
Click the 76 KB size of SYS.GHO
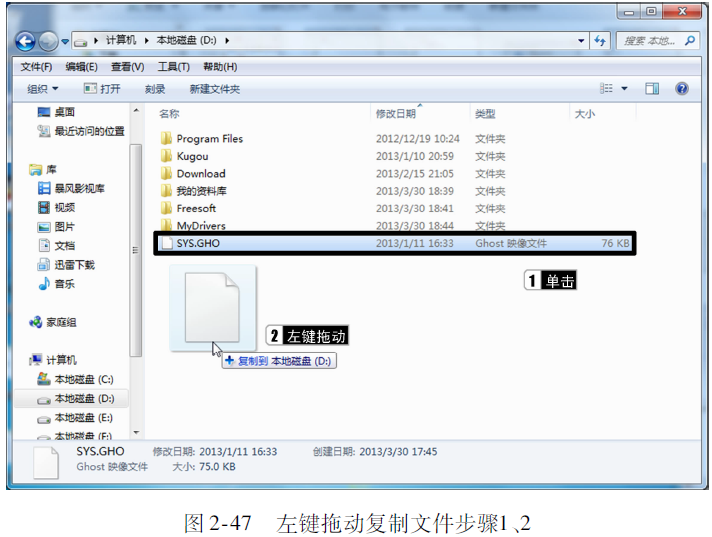(x=616, y=243)
